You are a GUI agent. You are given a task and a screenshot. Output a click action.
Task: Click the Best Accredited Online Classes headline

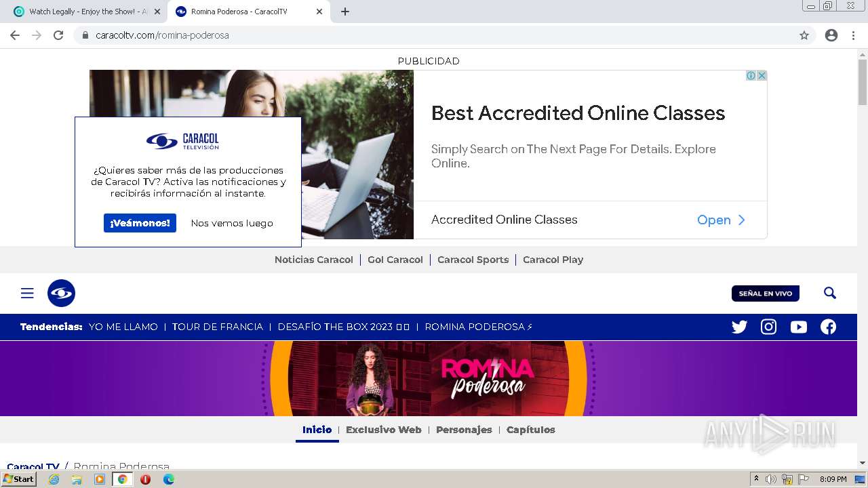pos(578,113)
